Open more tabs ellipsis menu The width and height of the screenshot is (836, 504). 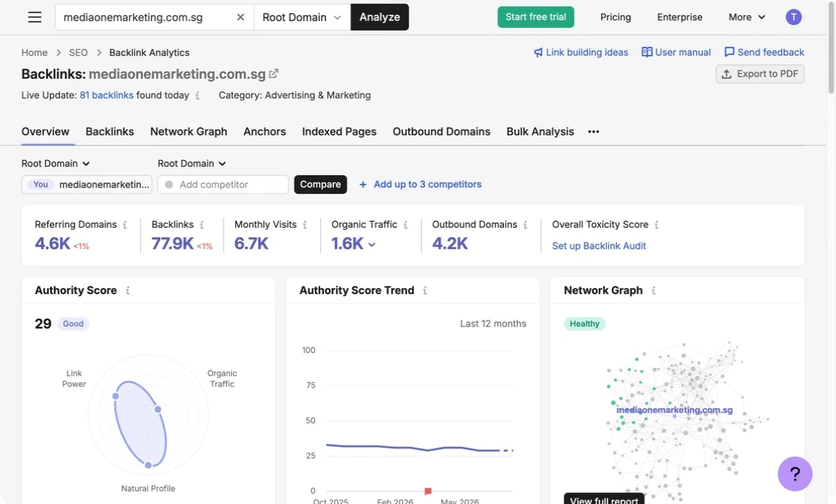tap(593, 132)
